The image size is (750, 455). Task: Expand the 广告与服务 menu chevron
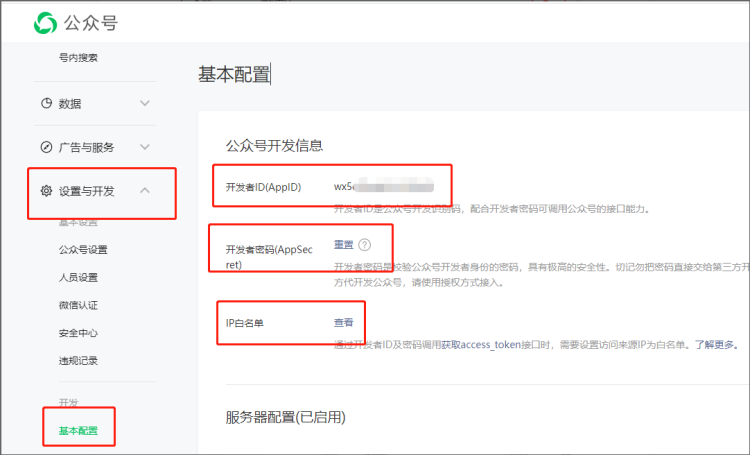(x=145, y=147)
